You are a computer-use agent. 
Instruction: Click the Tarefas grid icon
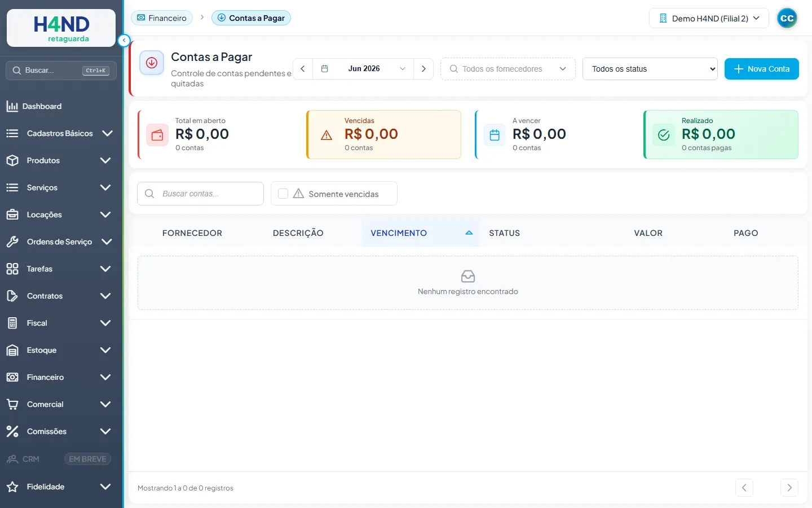click(x=12, y=269)
